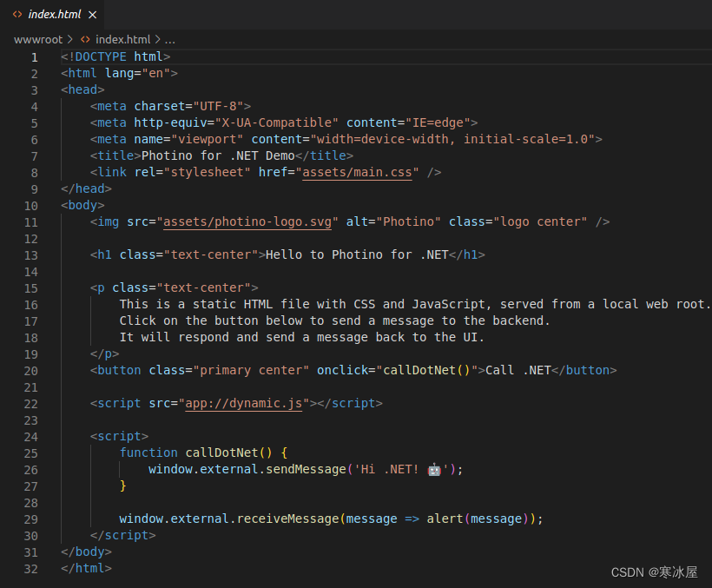
Task: Click line number 1 in gutter
Action: click(x=35, y=57)
